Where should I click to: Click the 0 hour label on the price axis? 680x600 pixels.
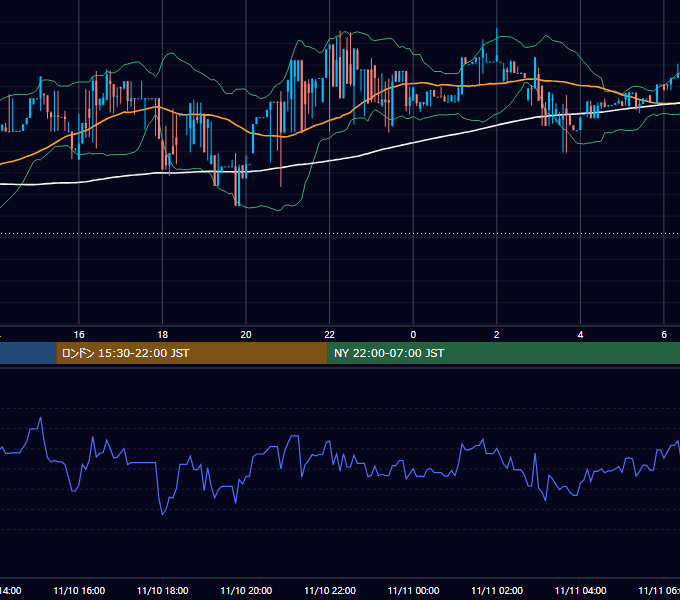pyautogui.click(x=413, y=335)
